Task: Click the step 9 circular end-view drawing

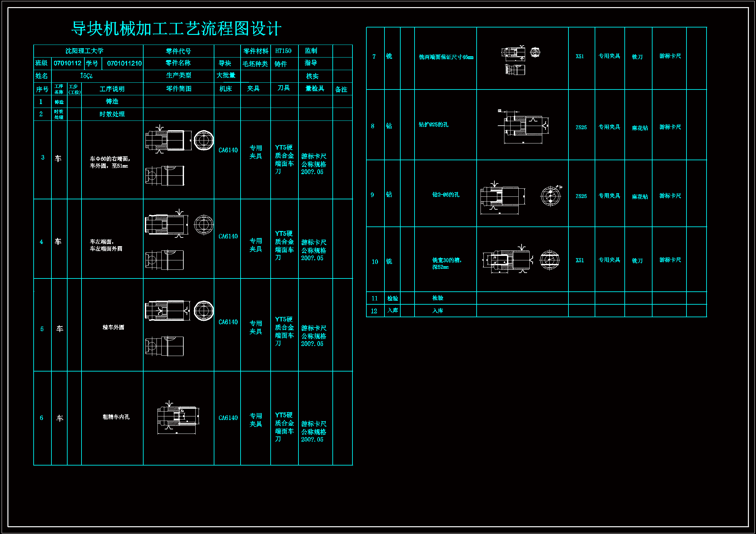Action: tap(550, 196)
